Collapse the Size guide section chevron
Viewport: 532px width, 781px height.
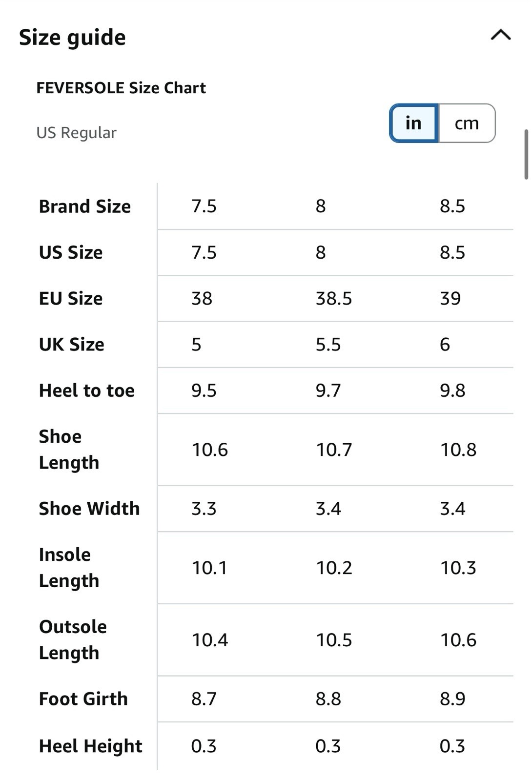500,35
